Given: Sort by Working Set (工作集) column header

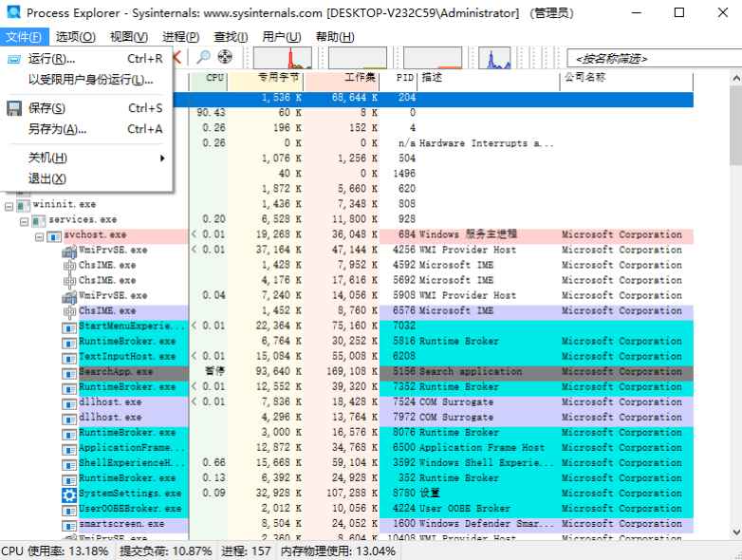Looking at the screenshot, I should (342, 78).
